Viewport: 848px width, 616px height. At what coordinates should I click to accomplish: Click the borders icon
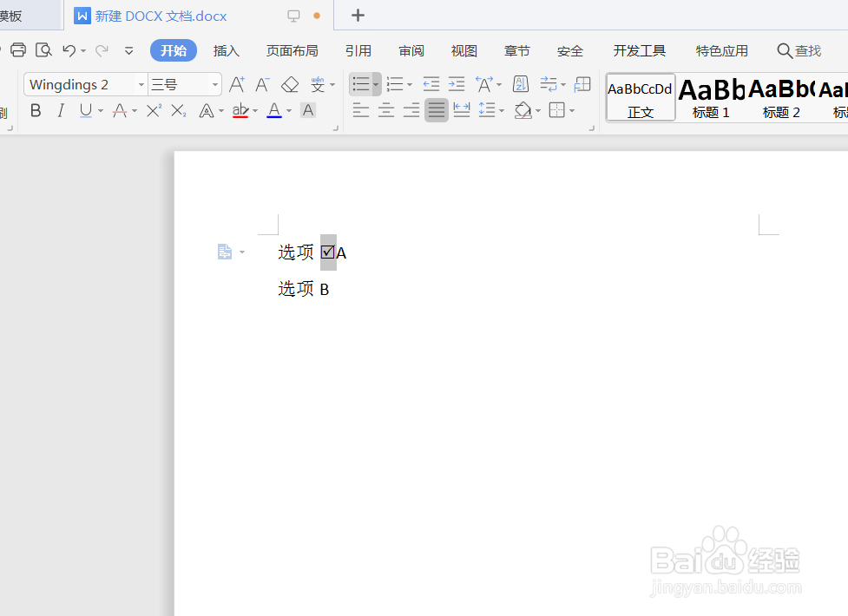[556, 111]
